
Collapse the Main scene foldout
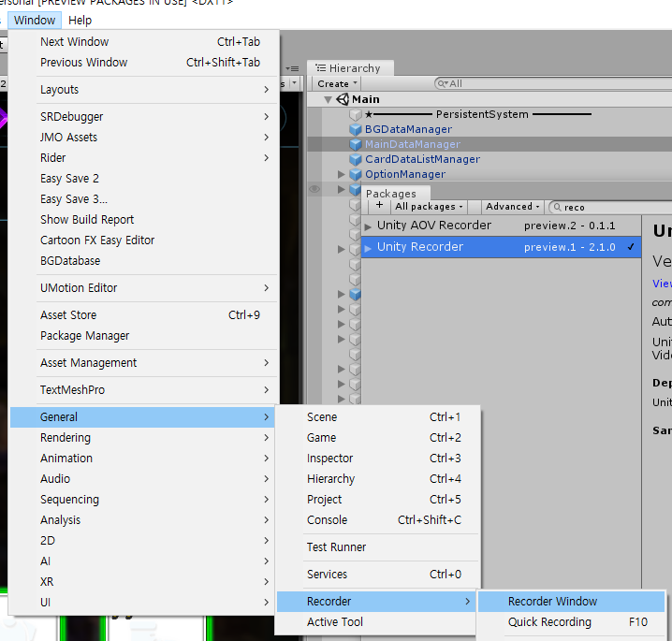[x=328, y=99]
